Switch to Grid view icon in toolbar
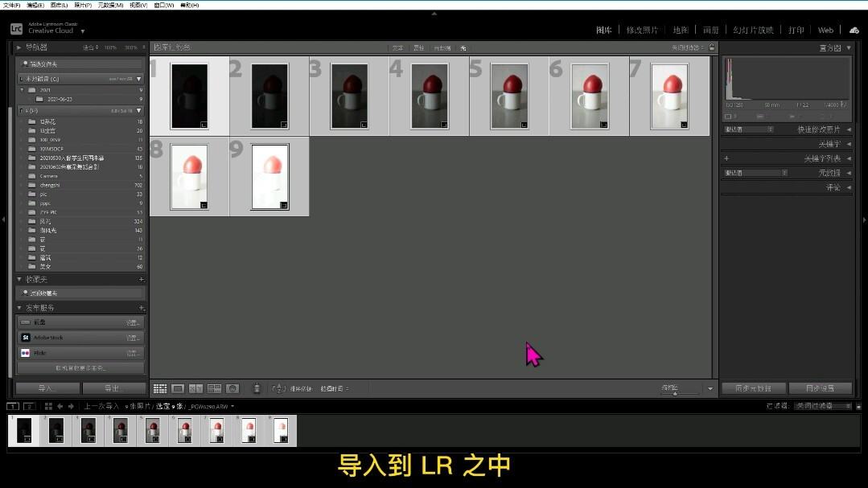Screen dimensions: 868x488 (160, 388)
